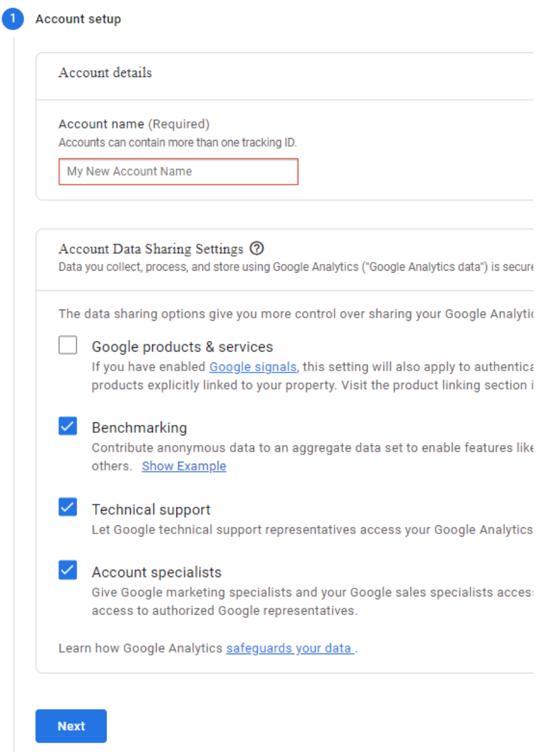
Task: Click the Benchmarking option label
Action: [139, 427]
